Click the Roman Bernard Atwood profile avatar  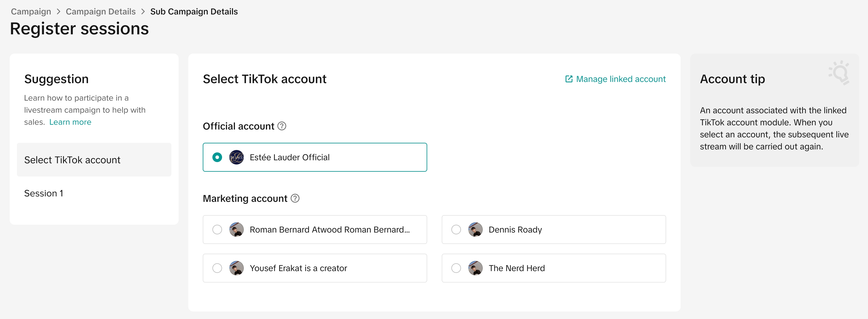236,230
